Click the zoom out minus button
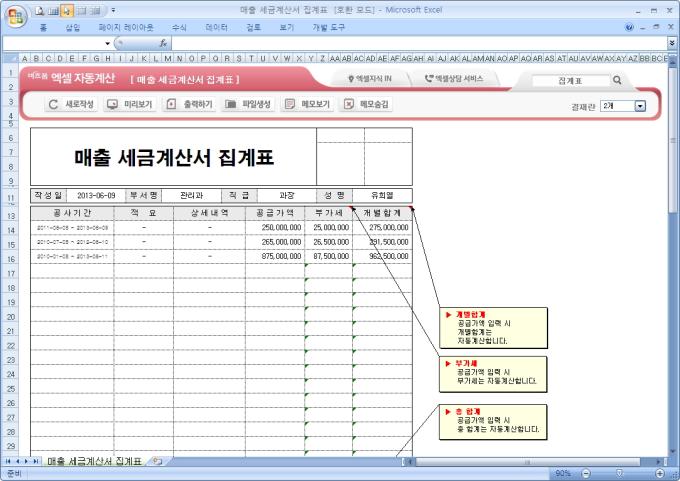The height and width of the screenshot is (481, 680). [x=585, y=473]
